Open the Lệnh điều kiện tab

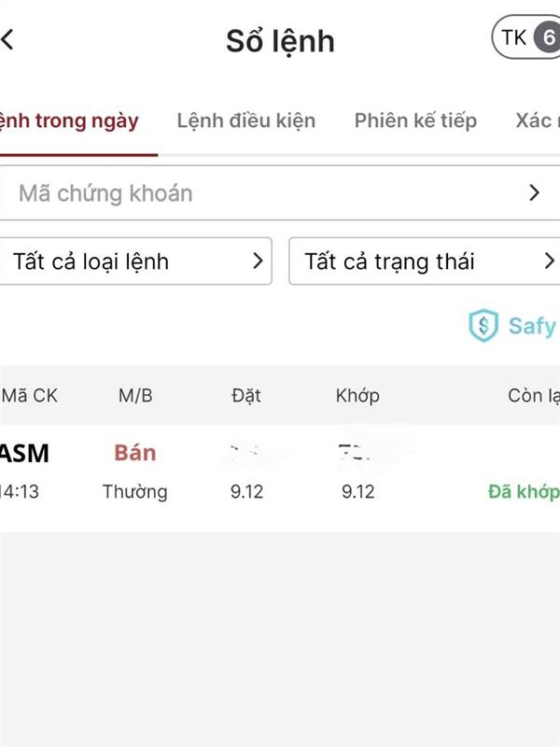pos(246,120)
